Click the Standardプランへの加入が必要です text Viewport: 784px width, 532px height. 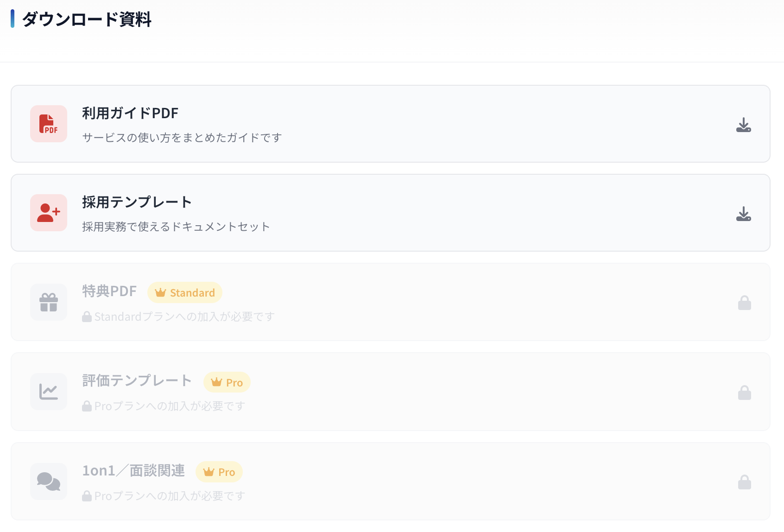(184, 316)
